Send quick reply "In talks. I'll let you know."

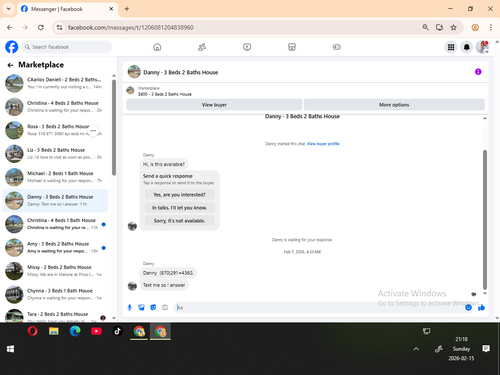coord(179,208)
